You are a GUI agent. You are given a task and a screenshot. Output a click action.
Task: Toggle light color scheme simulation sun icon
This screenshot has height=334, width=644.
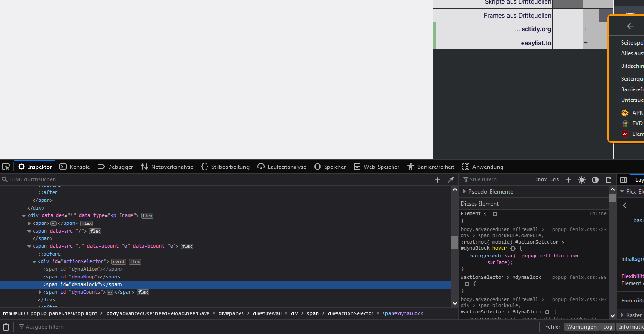click(x=581, y=180)
